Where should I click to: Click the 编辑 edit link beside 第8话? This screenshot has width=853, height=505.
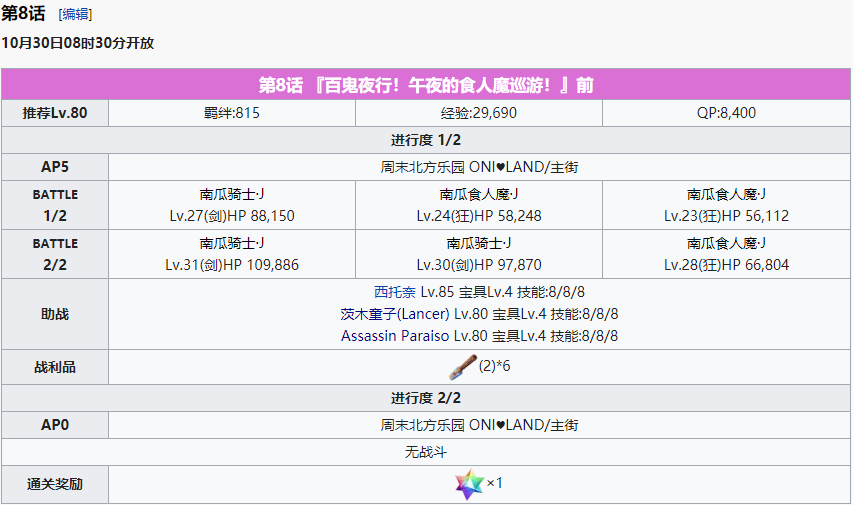pos(76,14)
